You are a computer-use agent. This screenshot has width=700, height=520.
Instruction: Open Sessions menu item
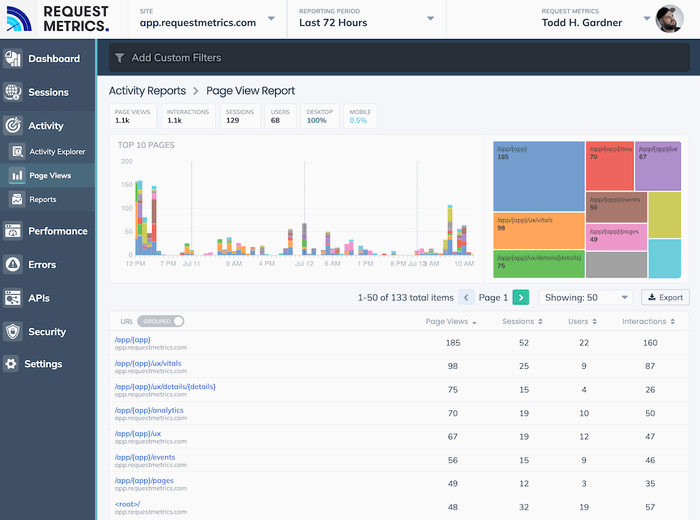(x=47, y=92)
